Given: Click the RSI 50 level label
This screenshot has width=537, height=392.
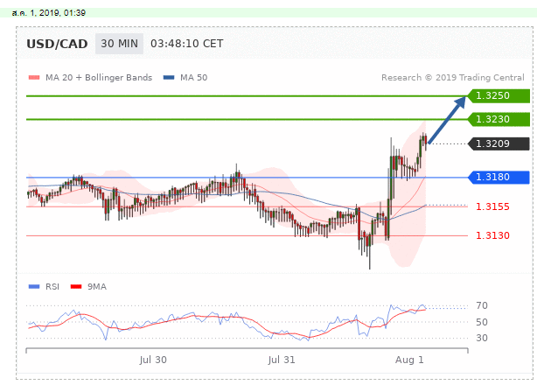Looking at the screenshot, I should pyautogui.click(x=482, y=322).
